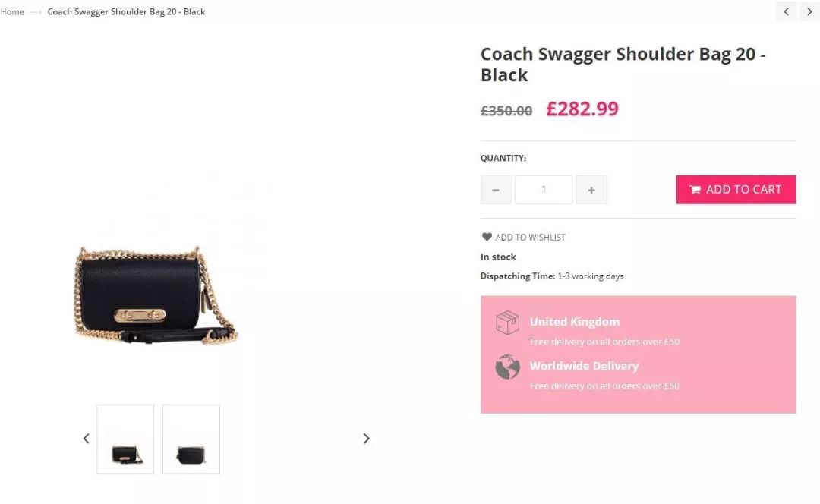This screenshot has height=504, width=820.
Task: Open the Home breadcrumb link
Action: [12, 11]
